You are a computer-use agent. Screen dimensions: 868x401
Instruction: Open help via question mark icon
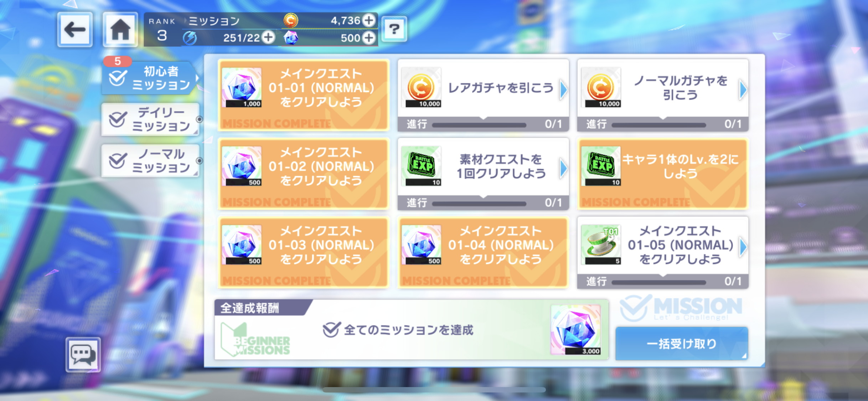click(394, 29)
